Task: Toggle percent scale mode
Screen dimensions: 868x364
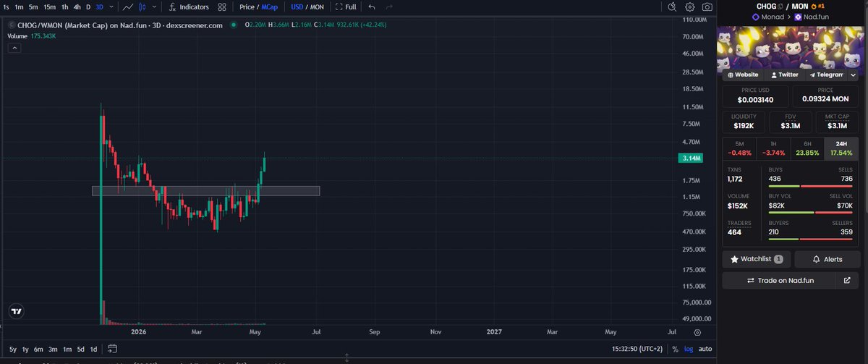Action: [675, 349]
